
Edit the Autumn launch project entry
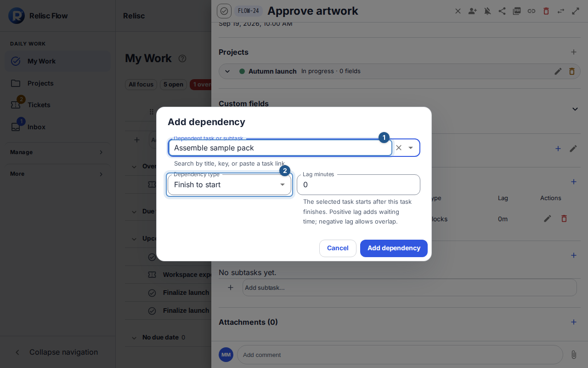point(558,71)
